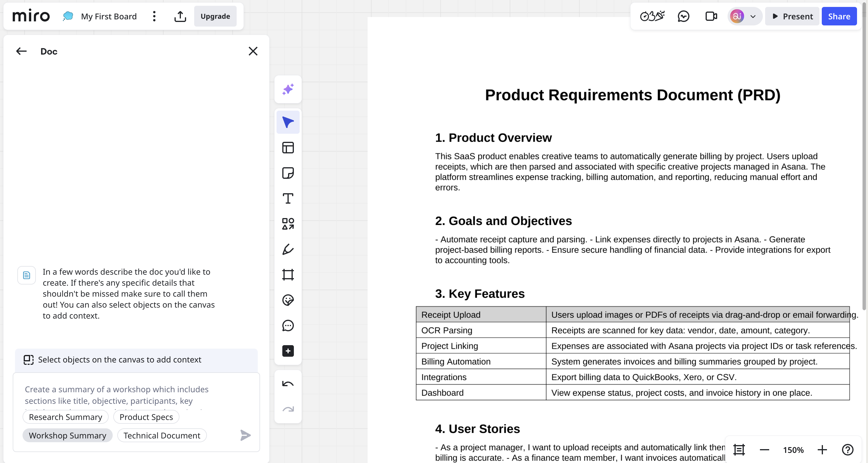Go back from the Doc panel
The height and width of the screenshot is (463, 868).
pyautogui.click(x=21, y=51)
